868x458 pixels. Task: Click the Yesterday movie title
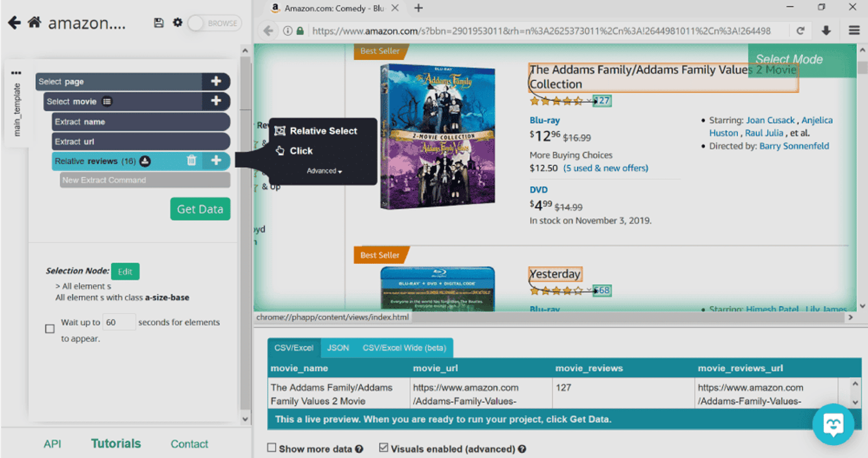(x=555, y=274)
